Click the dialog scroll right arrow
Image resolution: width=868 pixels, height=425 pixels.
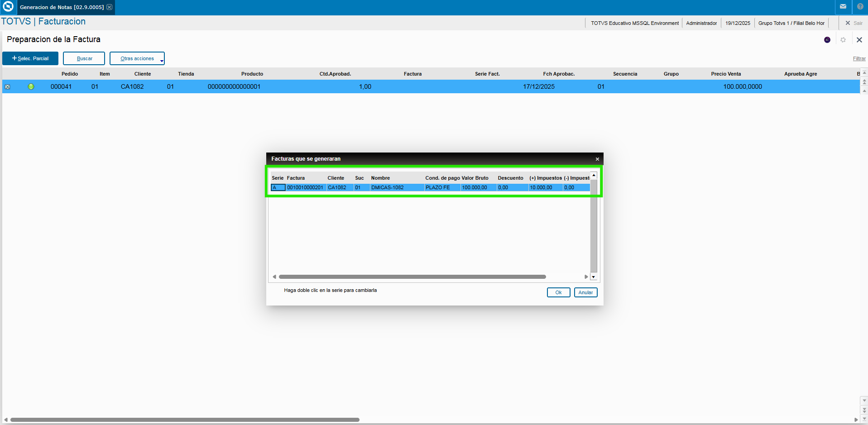pos(586,277)
